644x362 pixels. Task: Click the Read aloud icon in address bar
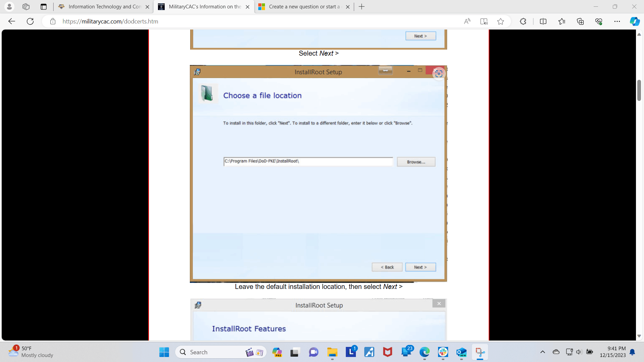(x=467, y=21)
